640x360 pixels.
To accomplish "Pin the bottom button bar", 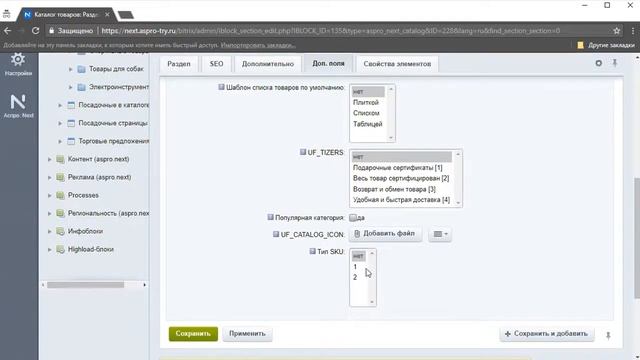I will (608, 336).
